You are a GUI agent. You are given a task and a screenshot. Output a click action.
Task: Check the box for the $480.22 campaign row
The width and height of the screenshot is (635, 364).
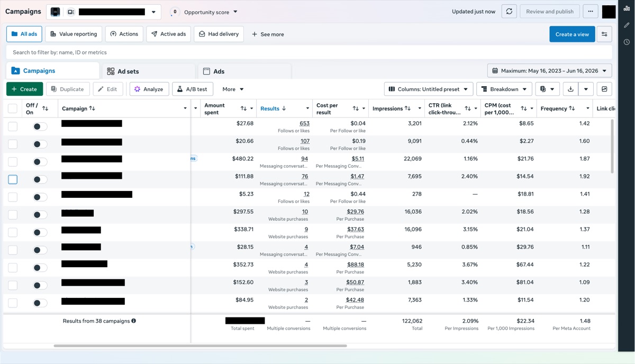point(13,162)
